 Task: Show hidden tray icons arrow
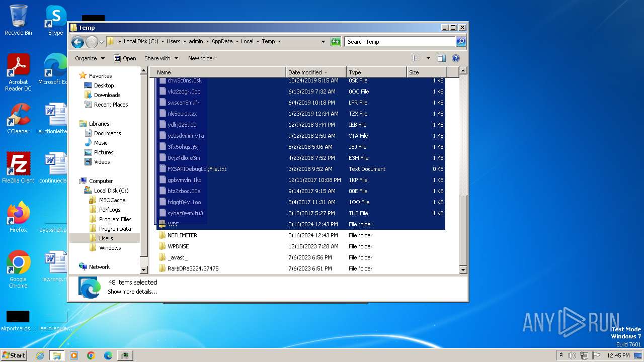[x=561, y=355]
